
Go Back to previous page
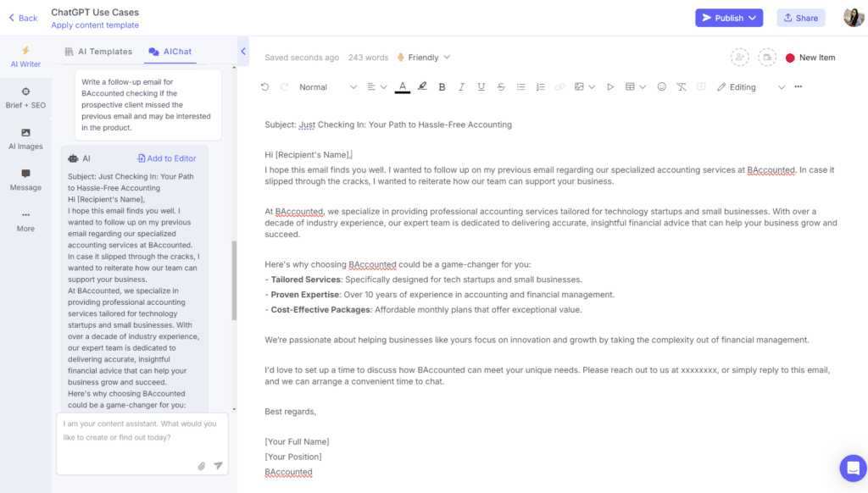pyautogui.click(x=23, y=18)
